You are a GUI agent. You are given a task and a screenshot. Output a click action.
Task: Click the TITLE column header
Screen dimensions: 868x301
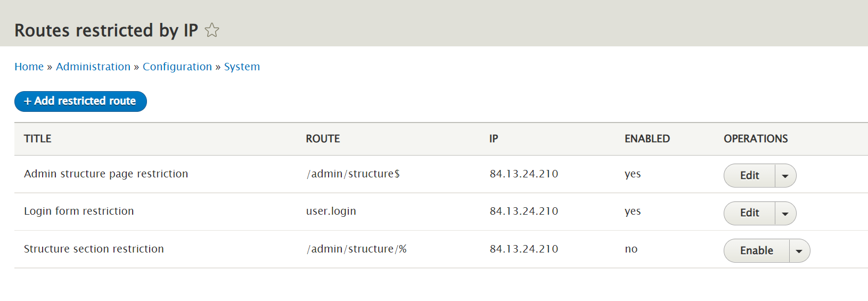[38, 139]
